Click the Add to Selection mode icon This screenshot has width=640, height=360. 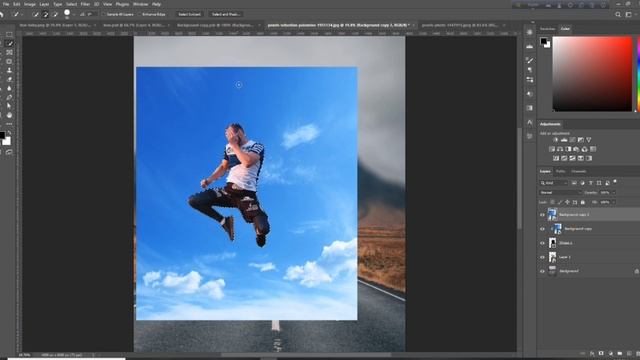45,14
